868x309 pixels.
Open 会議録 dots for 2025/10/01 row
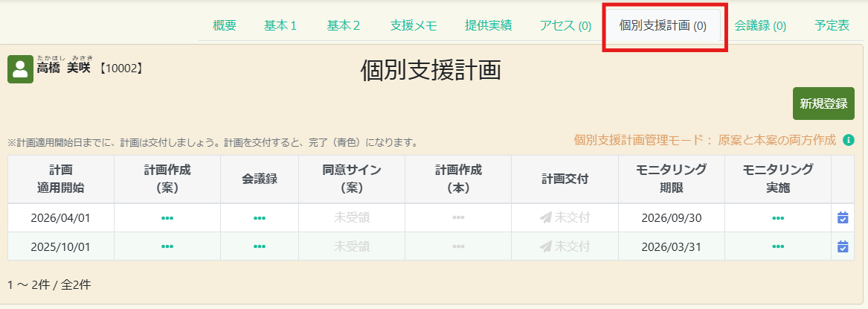point(260,246)
